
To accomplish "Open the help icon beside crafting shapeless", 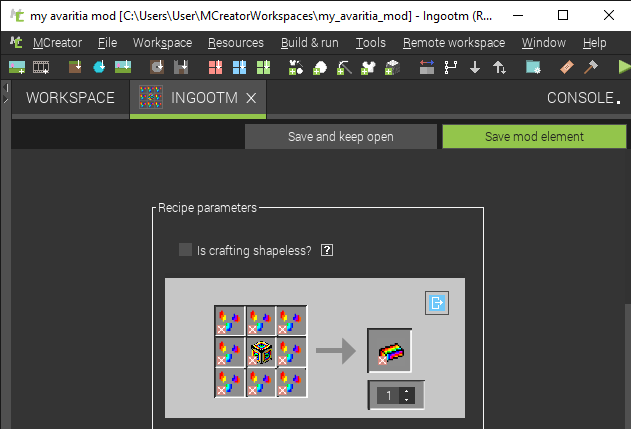I will pos(327,250).
